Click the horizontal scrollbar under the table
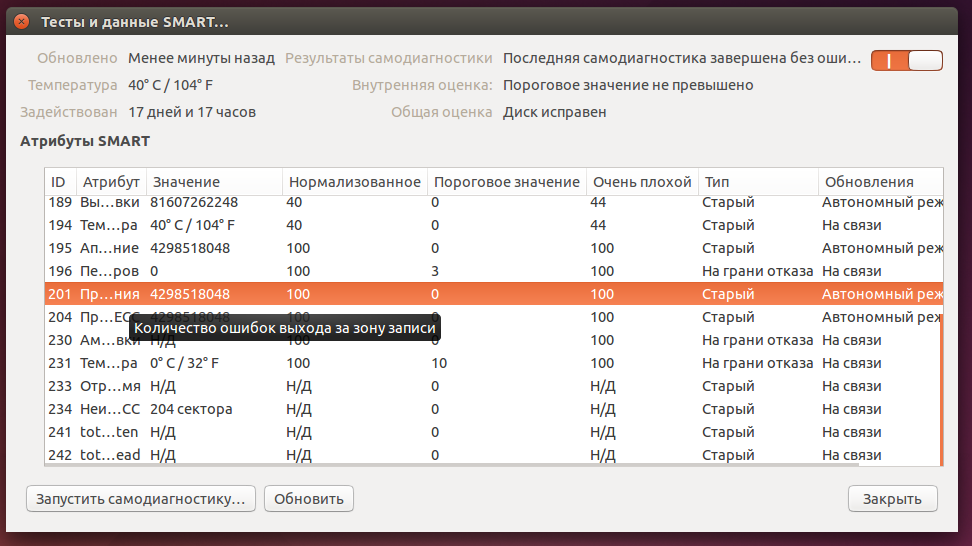Screen dimensions: 972x546 pyautogui.click(x=450, y=465)
